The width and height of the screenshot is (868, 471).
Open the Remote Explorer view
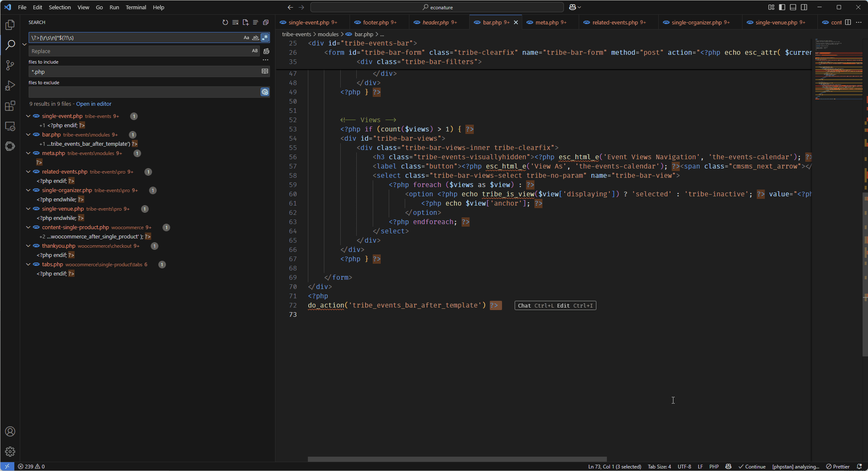tap(10, 126)
